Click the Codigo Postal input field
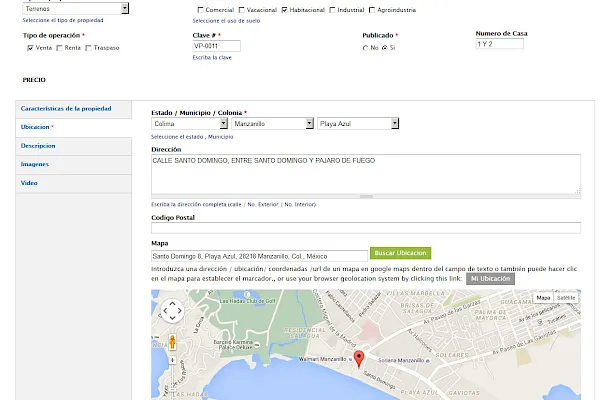 point(366,228)
